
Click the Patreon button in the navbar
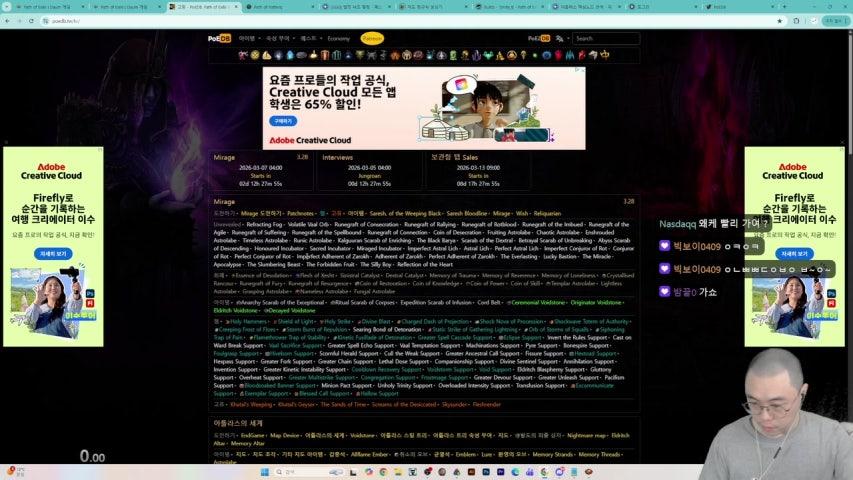pyautogui.click(x=372, y=38)
